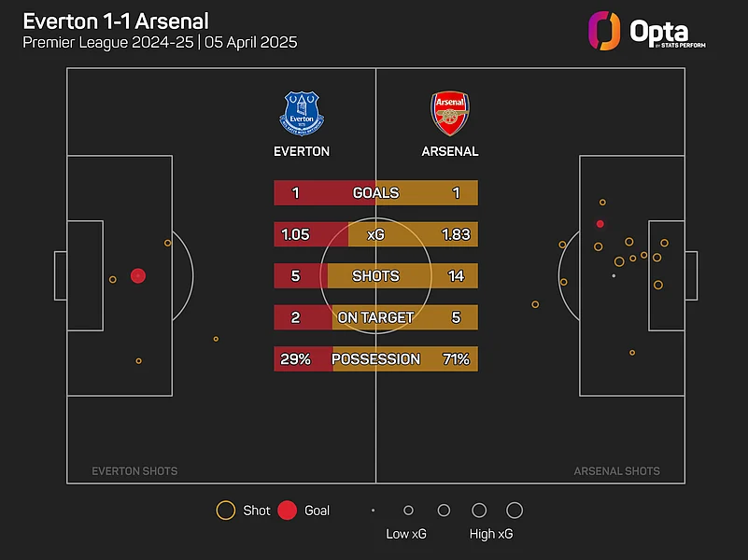The height and width of the screenshot is (560, 748).
Task: Click Everton's red goal marker
Action: 138,275
